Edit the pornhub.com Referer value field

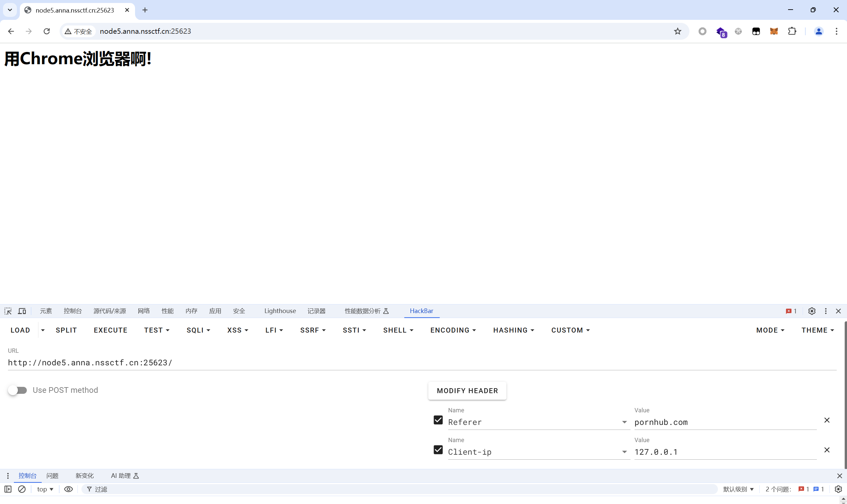(725, 422)
